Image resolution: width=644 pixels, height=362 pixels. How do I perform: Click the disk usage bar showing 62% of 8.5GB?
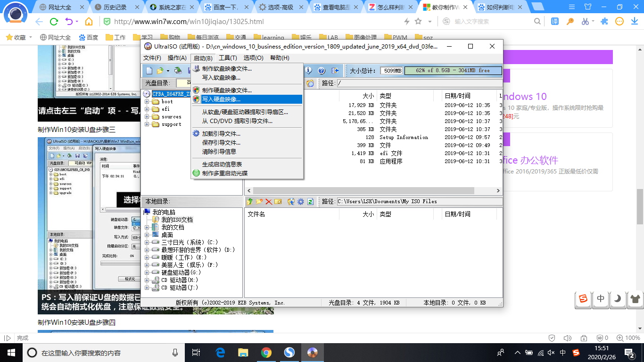click(453, 70)
